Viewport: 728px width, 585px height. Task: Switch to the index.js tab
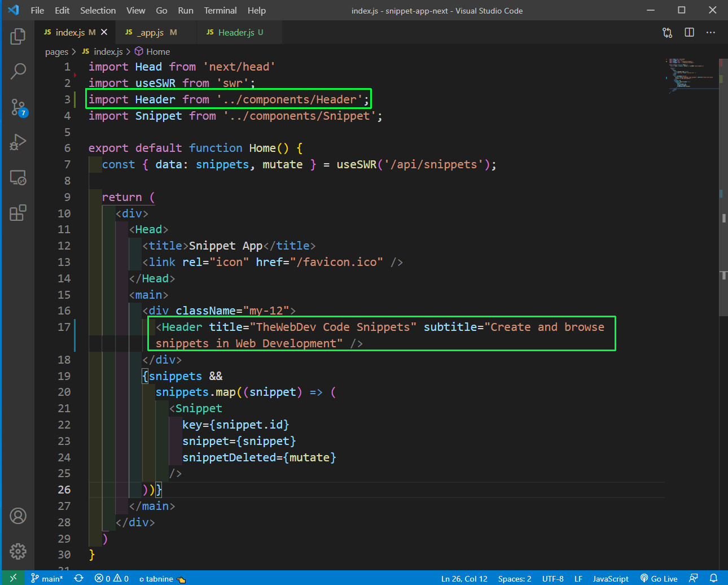(75, 32)
